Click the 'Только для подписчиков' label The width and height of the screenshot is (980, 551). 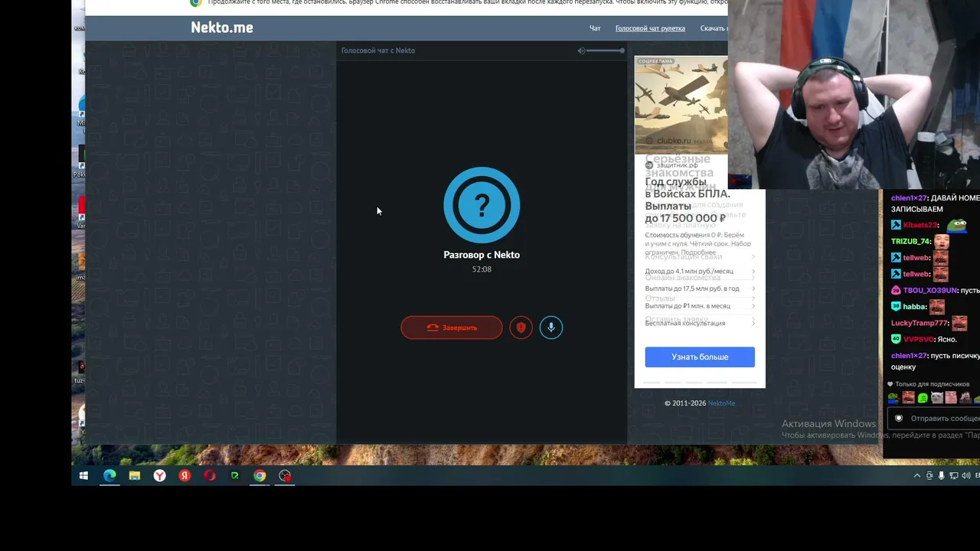933,384
